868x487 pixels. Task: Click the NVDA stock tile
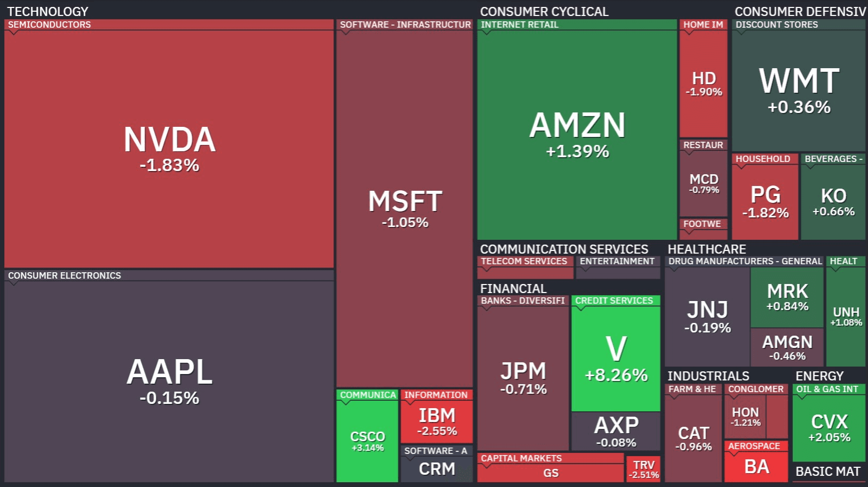(169, 149)
